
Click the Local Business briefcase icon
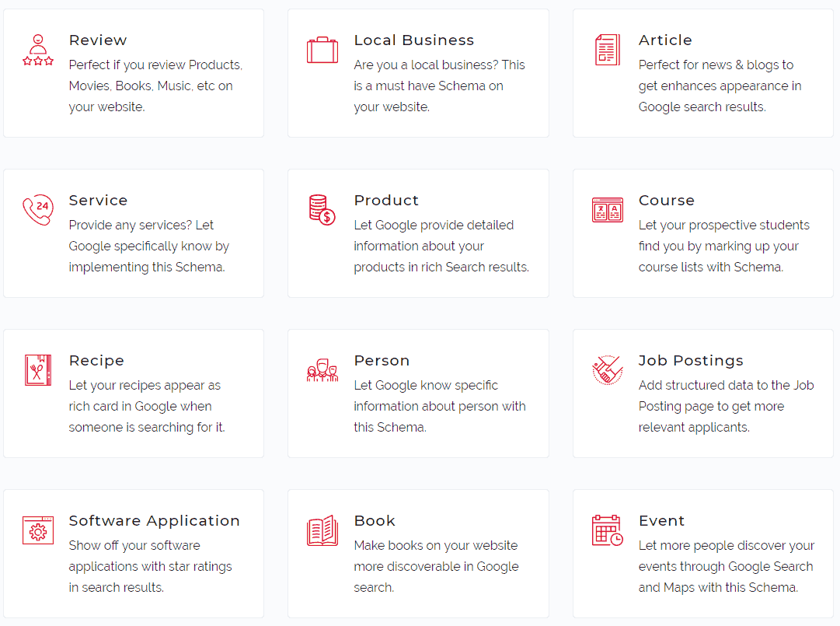pyautogui.click(x=322, y=50)
